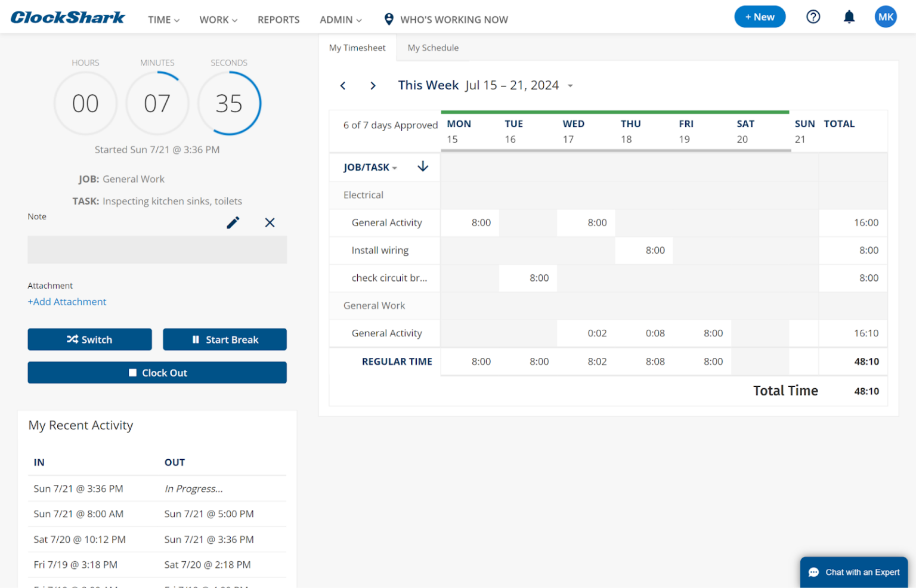Open the MK user avatar

tap(886, 17)
